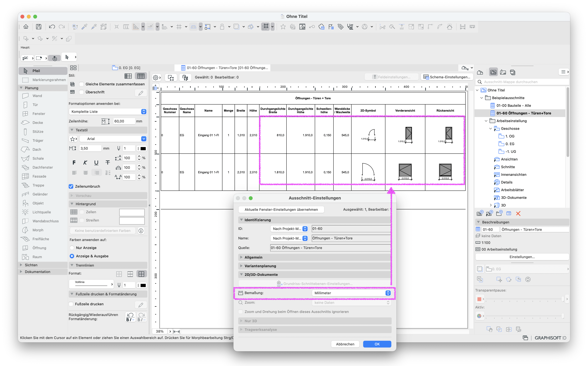588x366 pixels.
Task: Check Zoom und Drehung ignorieren
Action: [x=240, y=312]
